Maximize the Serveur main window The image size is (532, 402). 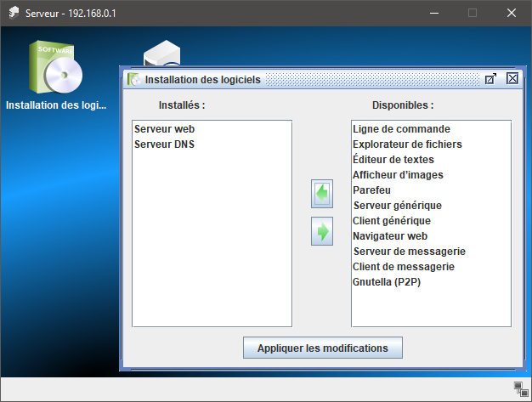point(473,14)
